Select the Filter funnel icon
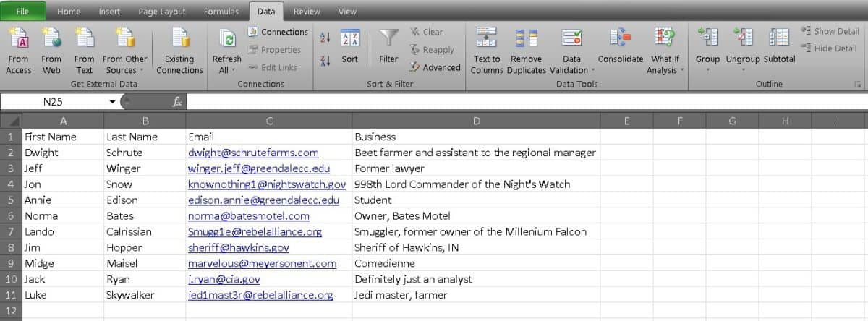868x321 pixels. [389, 38]
